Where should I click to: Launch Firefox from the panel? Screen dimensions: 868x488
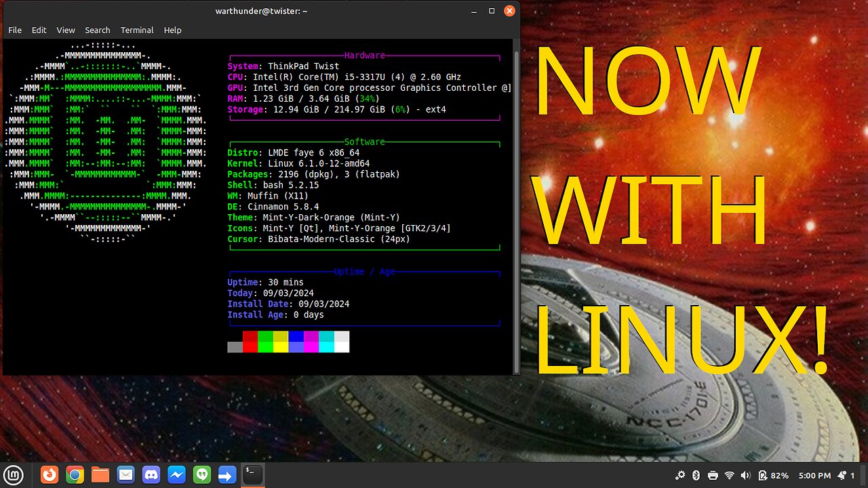[x=50, y=475]
